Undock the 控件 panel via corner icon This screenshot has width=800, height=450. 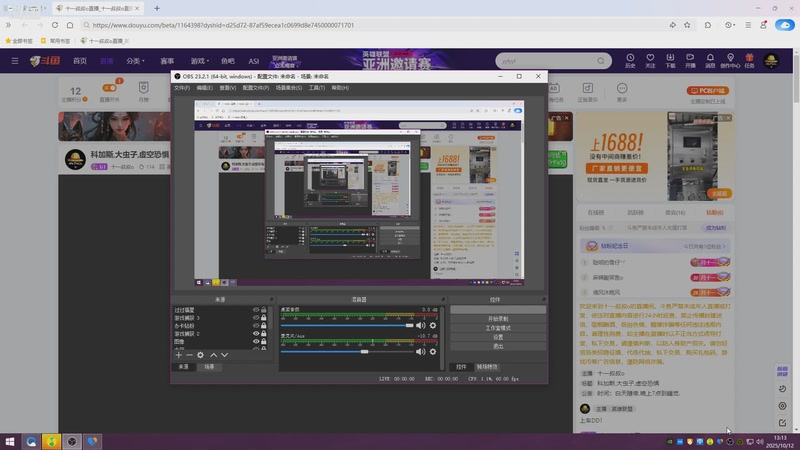click(544, 299)
